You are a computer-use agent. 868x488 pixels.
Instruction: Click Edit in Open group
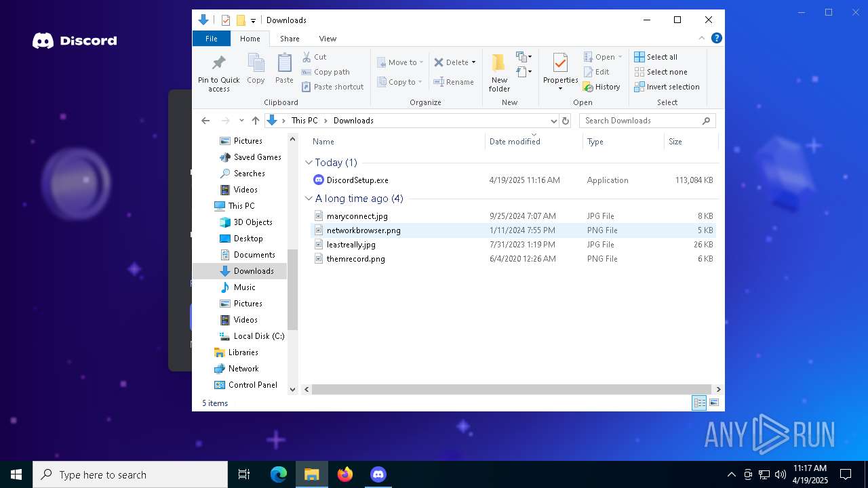coord(596,72)
